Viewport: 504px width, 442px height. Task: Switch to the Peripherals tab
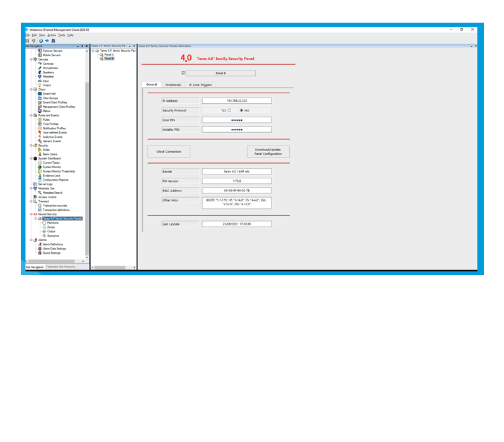pyautogui.click(x=173, y=85)
